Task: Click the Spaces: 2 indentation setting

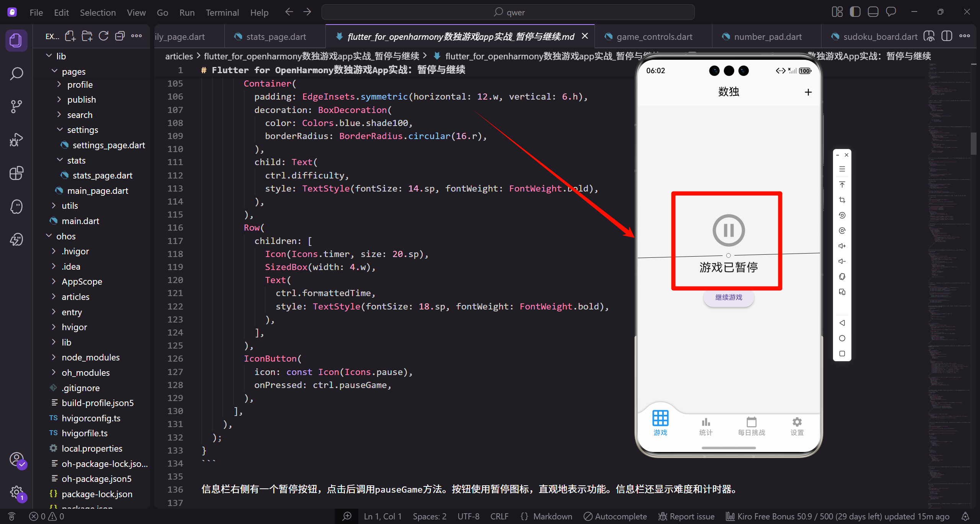Action: 430,516
